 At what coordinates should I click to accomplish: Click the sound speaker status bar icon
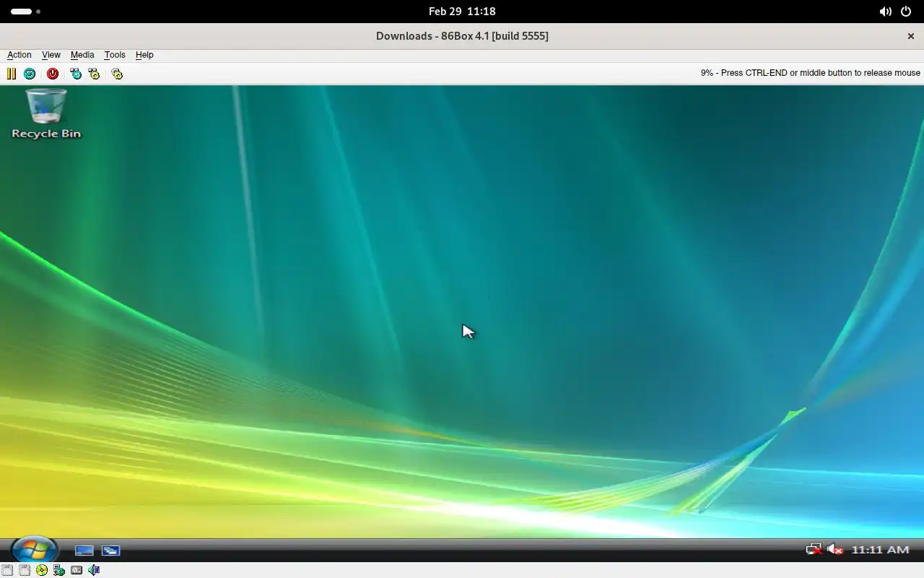[94, 570]
